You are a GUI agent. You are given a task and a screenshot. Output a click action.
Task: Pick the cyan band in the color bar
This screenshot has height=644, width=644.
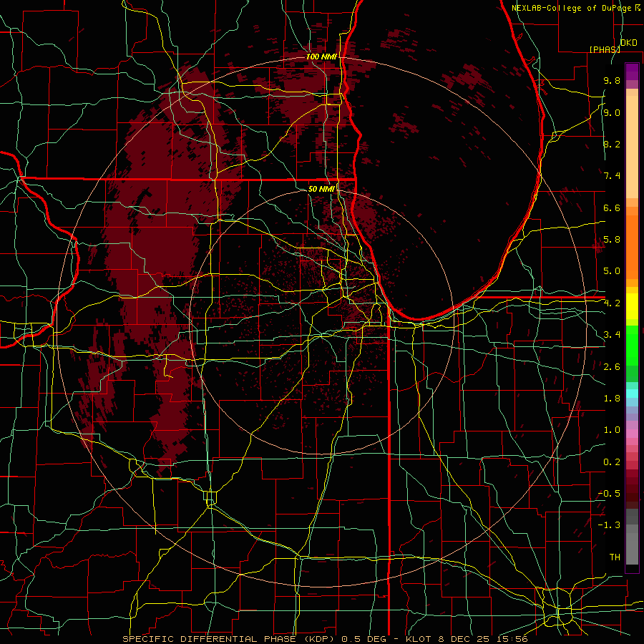(632, 393)
